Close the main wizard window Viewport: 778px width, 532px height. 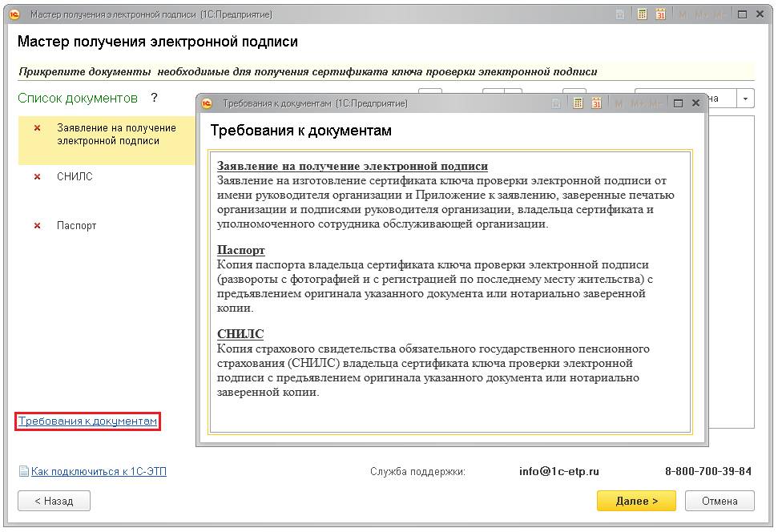(760, 14)
